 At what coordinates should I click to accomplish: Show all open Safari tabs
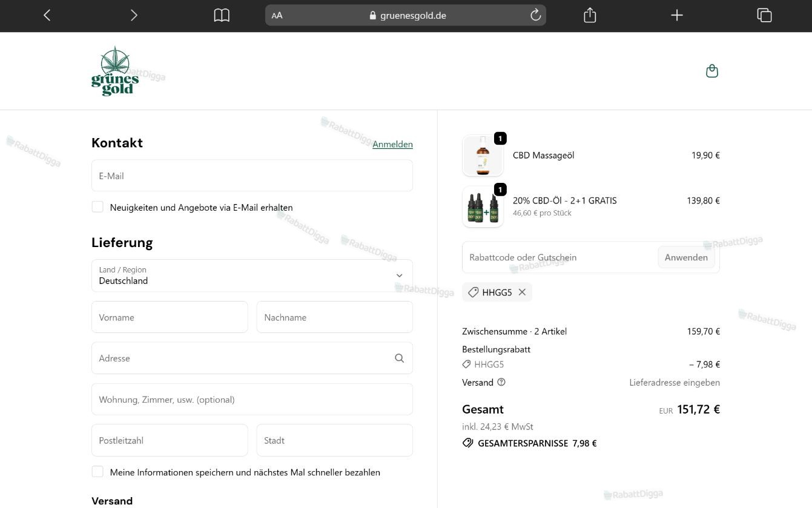pyautogui.click(x=764, y=15)
